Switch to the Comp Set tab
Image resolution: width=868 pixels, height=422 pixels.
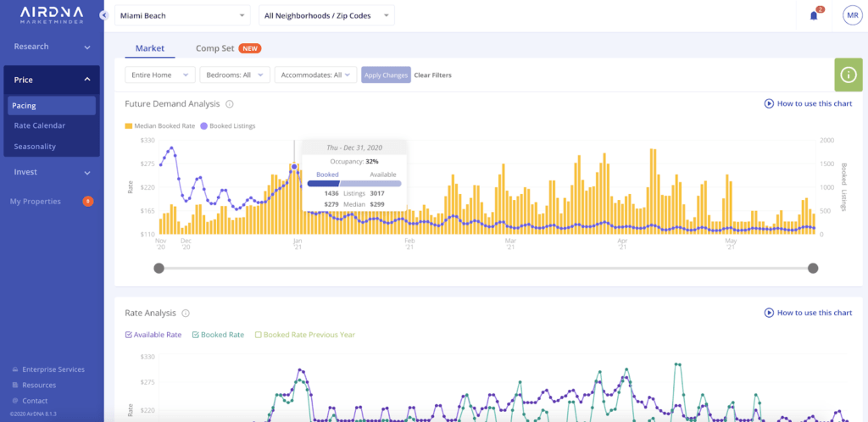215,48
